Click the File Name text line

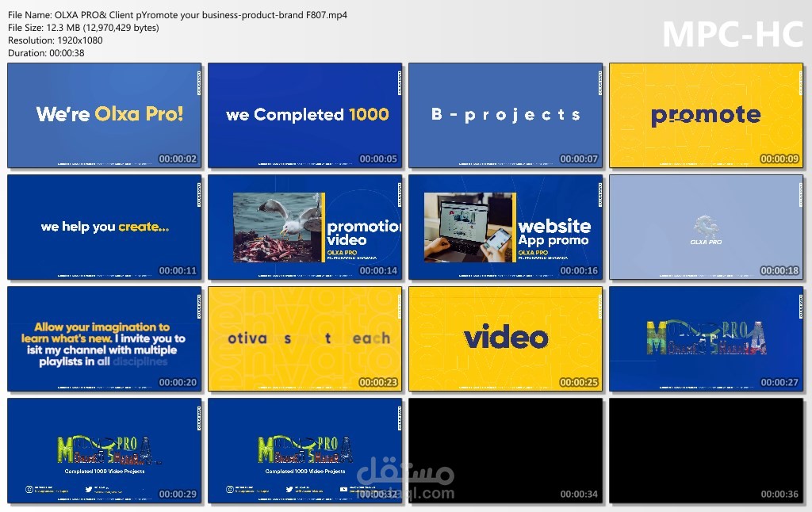coord(178,15)
